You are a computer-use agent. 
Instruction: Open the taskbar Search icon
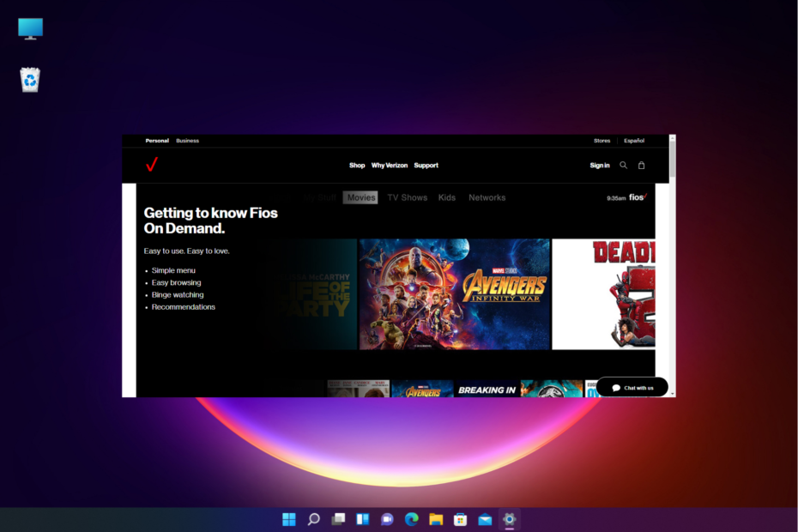point(313,519)
